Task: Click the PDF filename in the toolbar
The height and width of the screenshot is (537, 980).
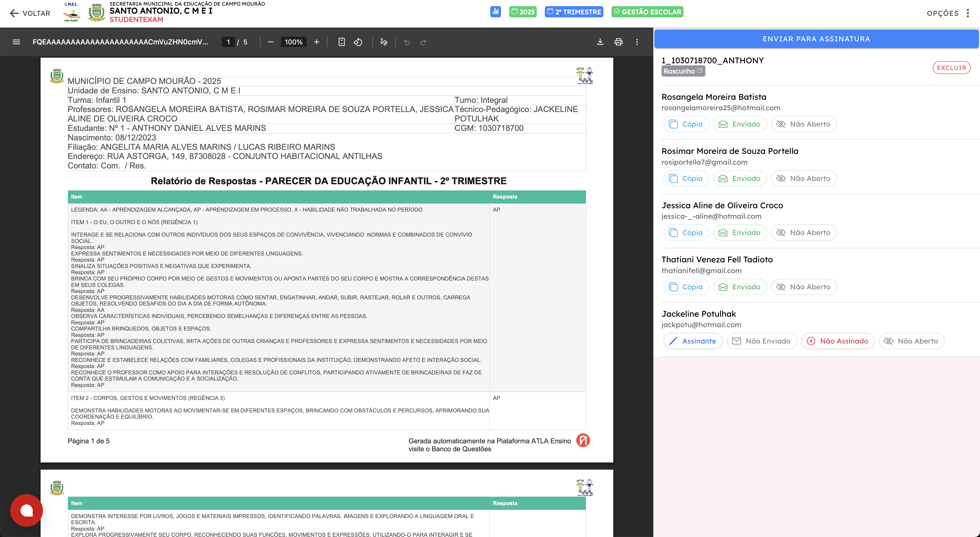Action: [x=120, y=42]
